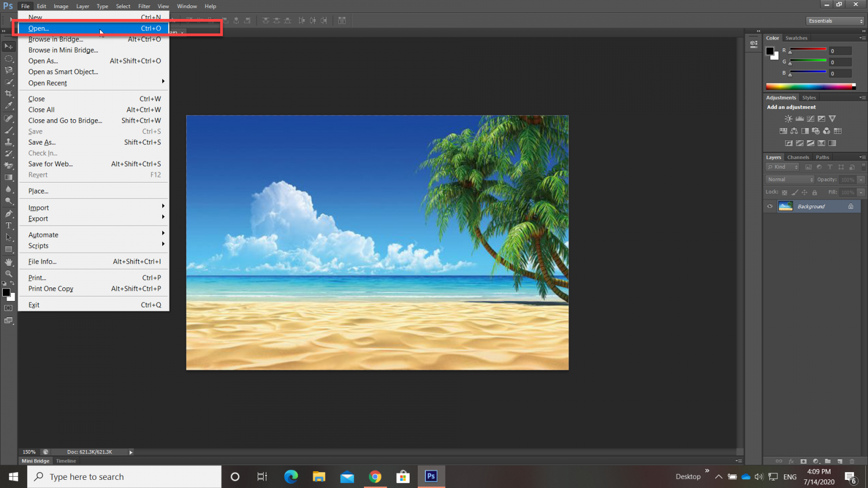Select the Hand tool

pos(9,262)
